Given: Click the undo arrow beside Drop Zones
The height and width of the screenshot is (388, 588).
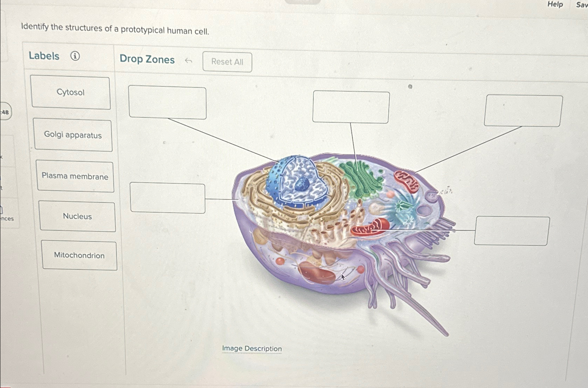Looking at the screenshot, I should (188, 61).
